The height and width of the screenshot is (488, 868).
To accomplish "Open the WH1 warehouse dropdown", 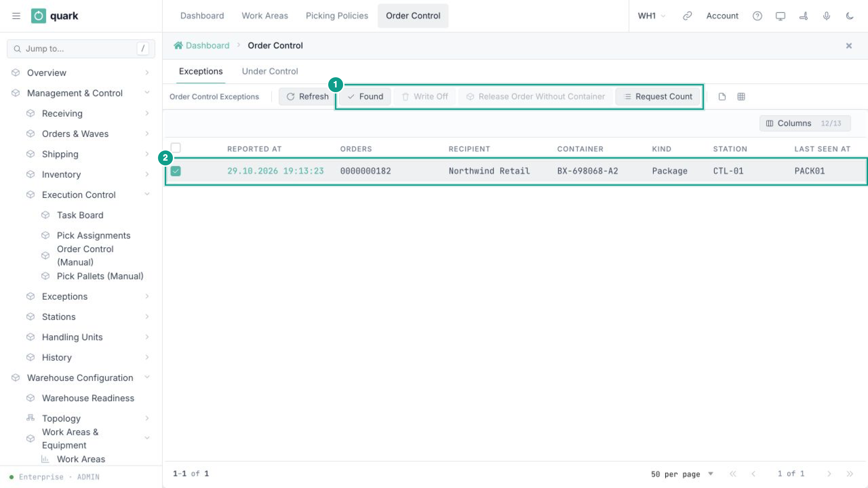I will (x=652, y=16).
